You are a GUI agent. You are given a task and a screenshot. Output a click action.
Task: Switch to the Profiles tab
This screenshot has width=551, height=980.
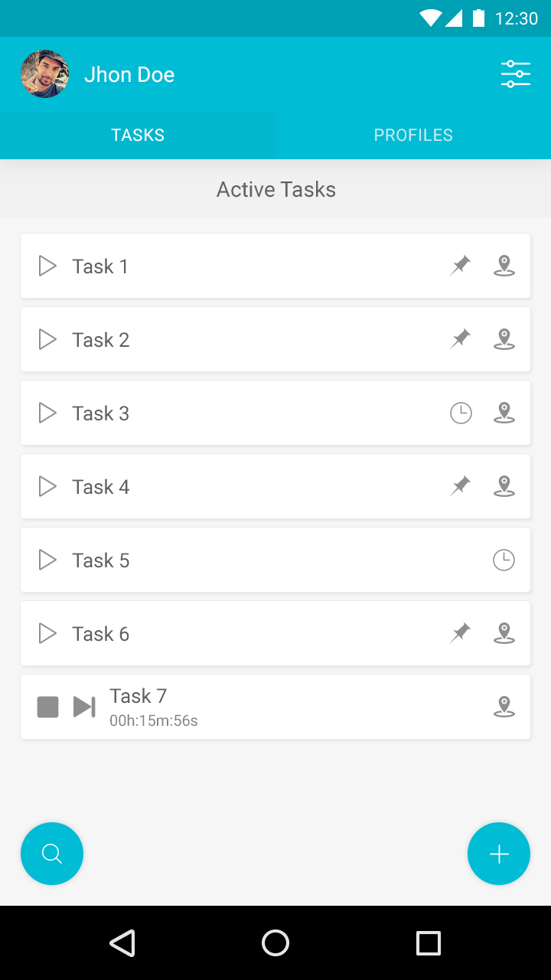click(413, 136)
